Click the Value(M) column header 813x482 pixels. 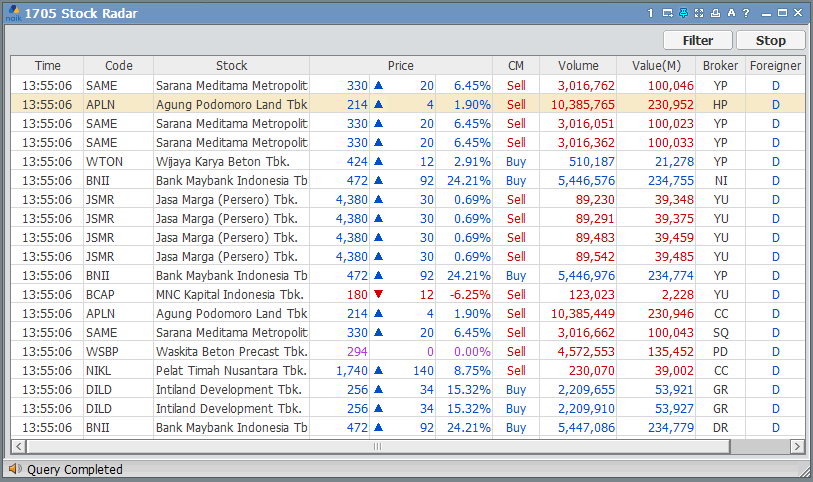[657, 66]
